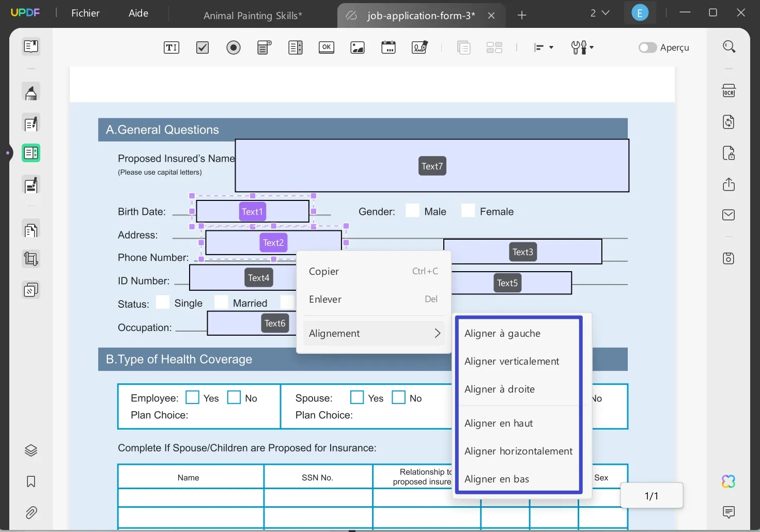The width and height of the screenshot is (760, 532).
Task: Select the Text7 form field
Action: pyautogui.click(x=432, y=166)
